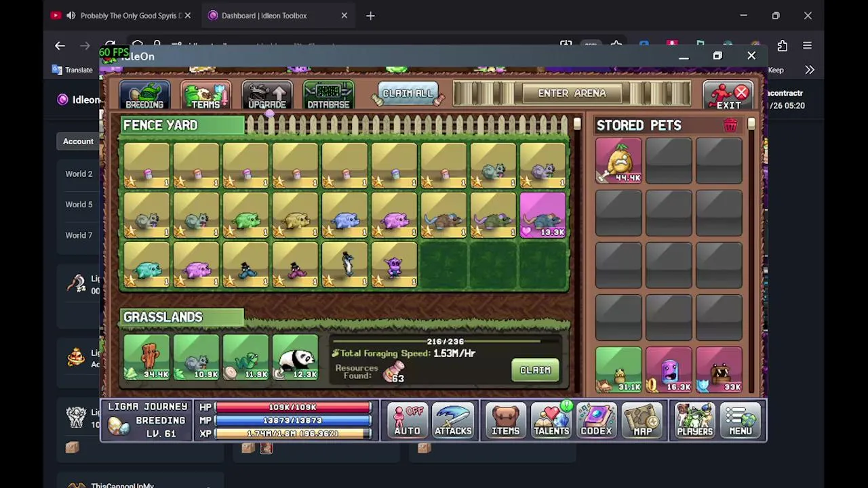Claim Grasslands foraging resources
The height and width of the screenshot is (488, 868).
pos(535,370)
